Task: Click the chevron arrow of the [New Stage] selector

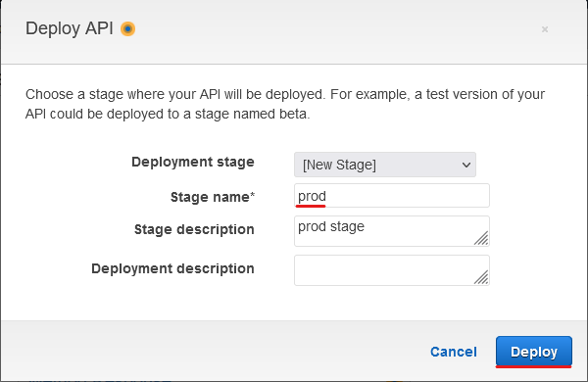Action: pos(466,165)
